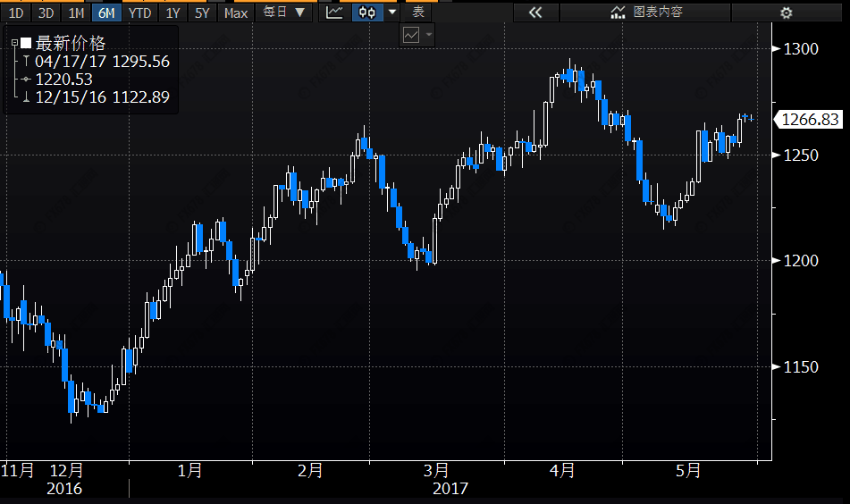The width and height of the screenshot is (850, 504).
Task: Select the 3D time range
Action: tap(46, 13)
